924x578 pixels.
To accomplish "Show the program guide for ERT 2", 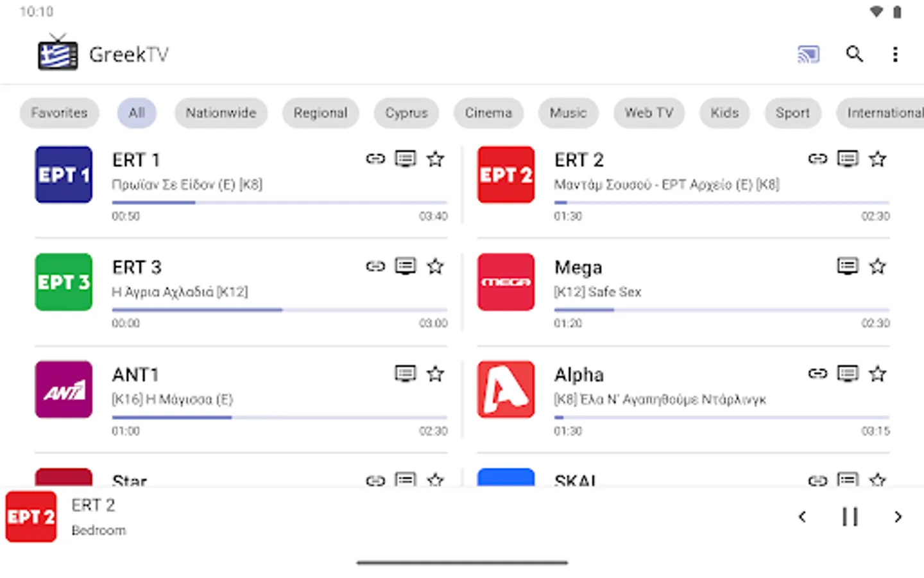I will 848,159.
